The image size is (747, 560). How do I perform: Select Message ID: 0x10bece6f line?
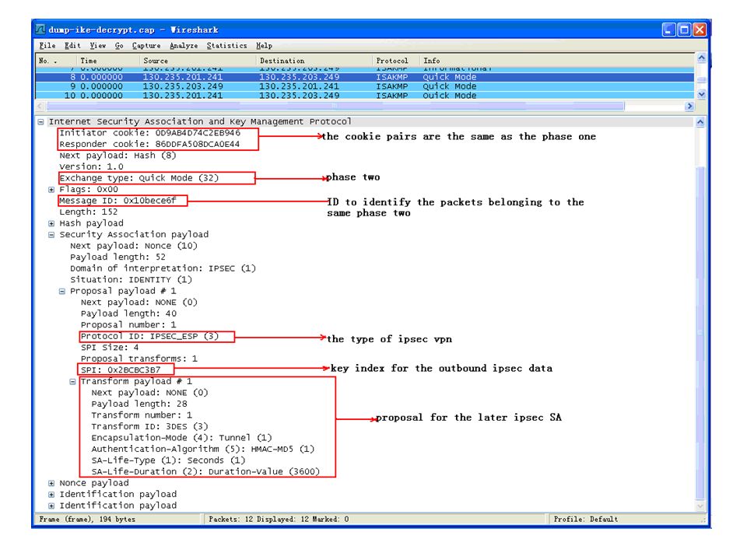click(x=117, y=201)
